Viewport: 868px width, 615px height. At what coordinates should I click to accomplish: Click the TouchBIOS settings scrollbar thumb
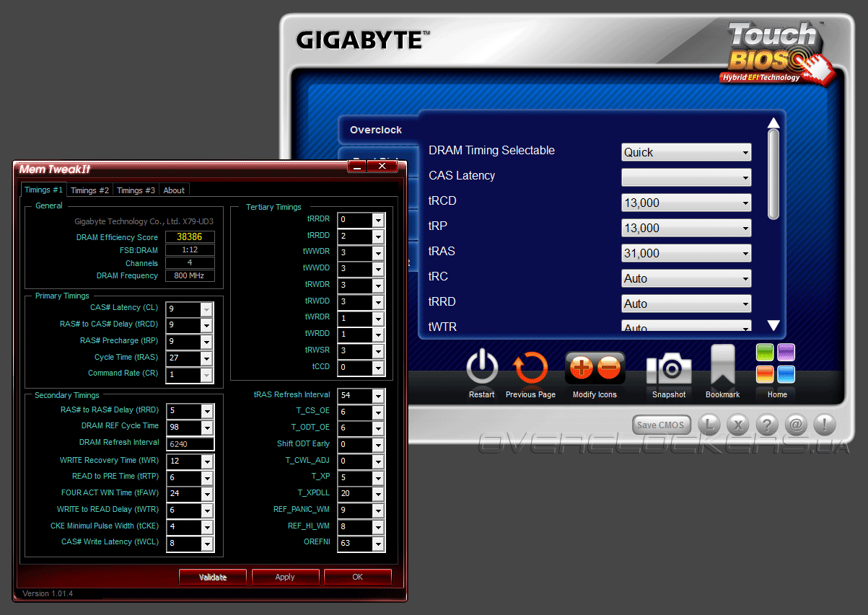click(x=773, y=173)
